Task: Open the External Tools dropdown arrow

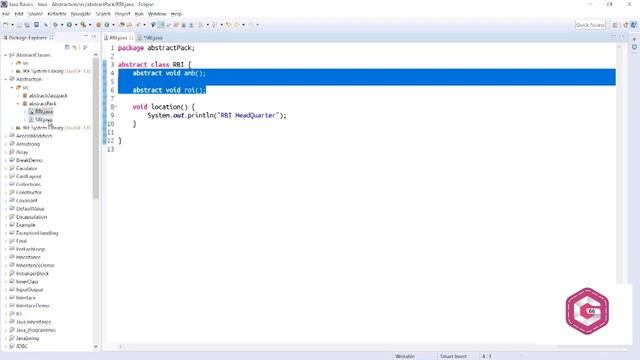Action: point(89,25)
